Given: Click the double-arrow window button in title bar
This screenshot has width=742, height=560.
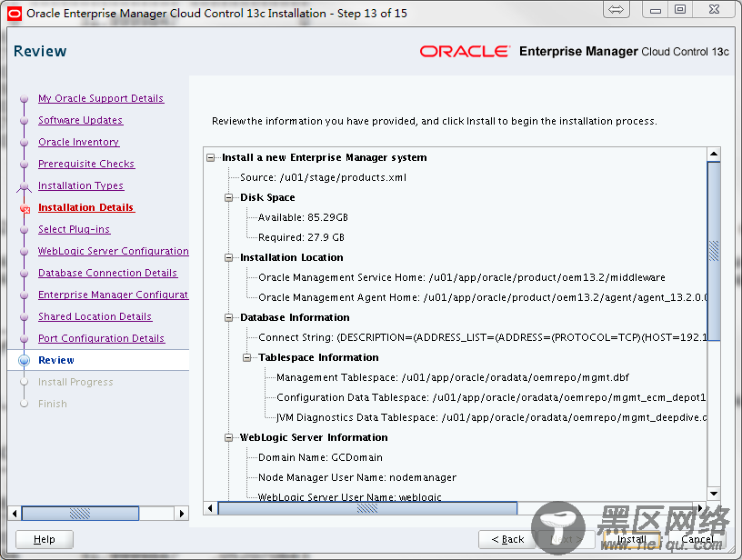Looking at the screenshot, I should pos(617,10).
